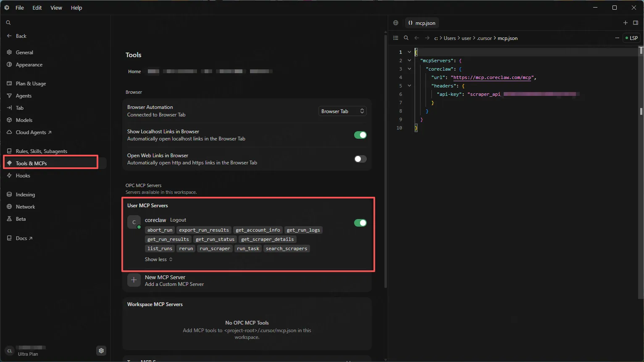Open the Docs external link
644x362 pixels.
click(24, 238)
